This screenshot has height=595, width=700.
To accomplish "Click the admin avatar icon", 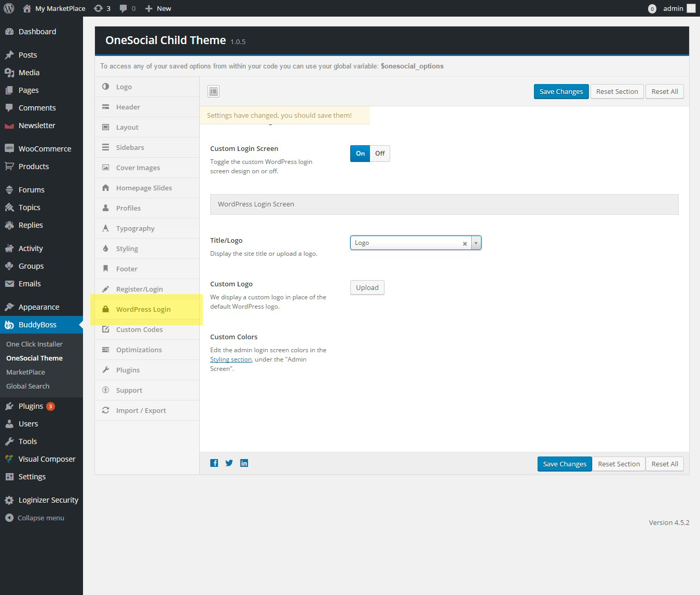I will (x=691, y=8).
